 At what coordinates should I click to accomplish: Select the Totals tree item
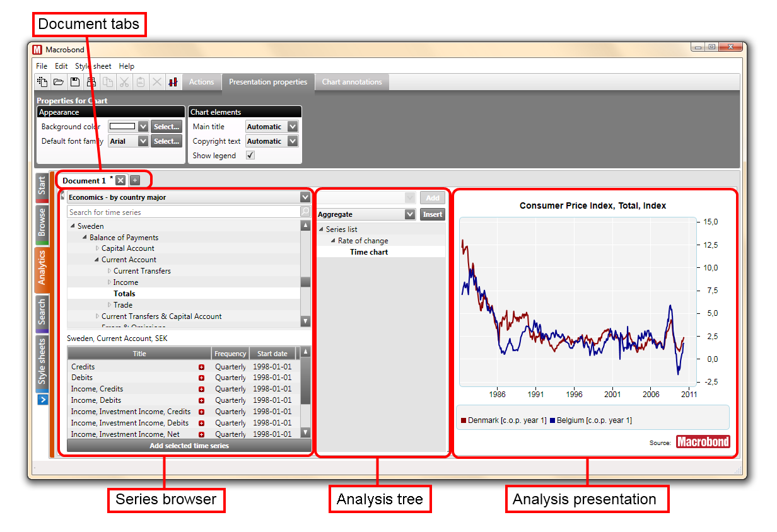124,294
